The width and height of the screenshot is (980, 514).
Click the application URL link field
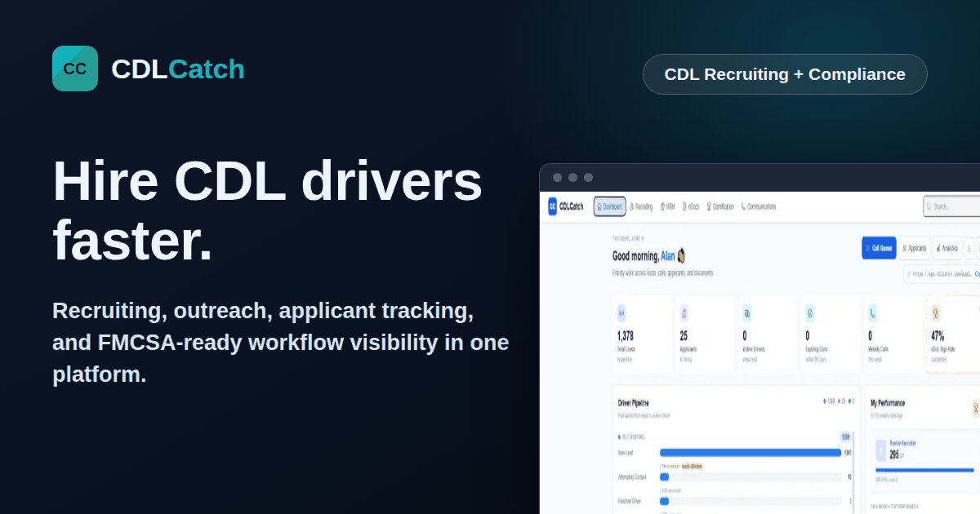click(942, 274)
